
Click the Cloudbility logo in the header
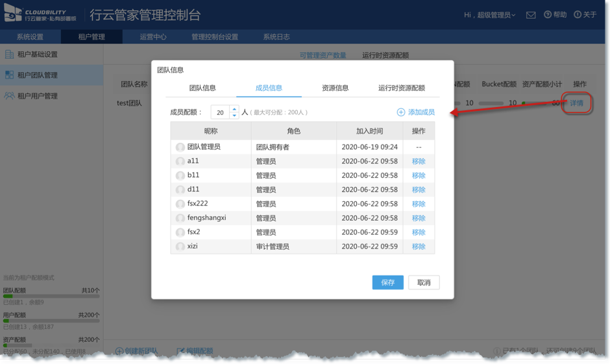(40, 15)
